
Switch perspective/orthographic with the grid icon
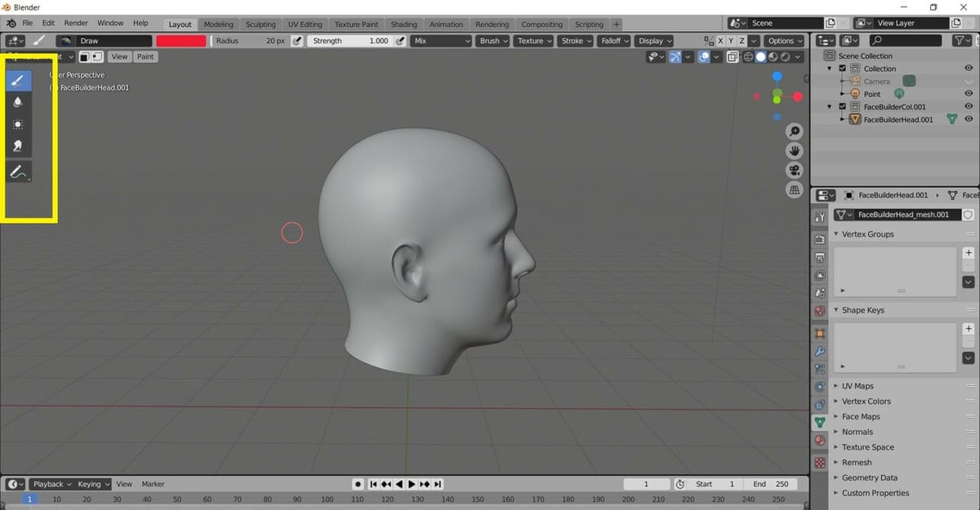tap(794, 190)
